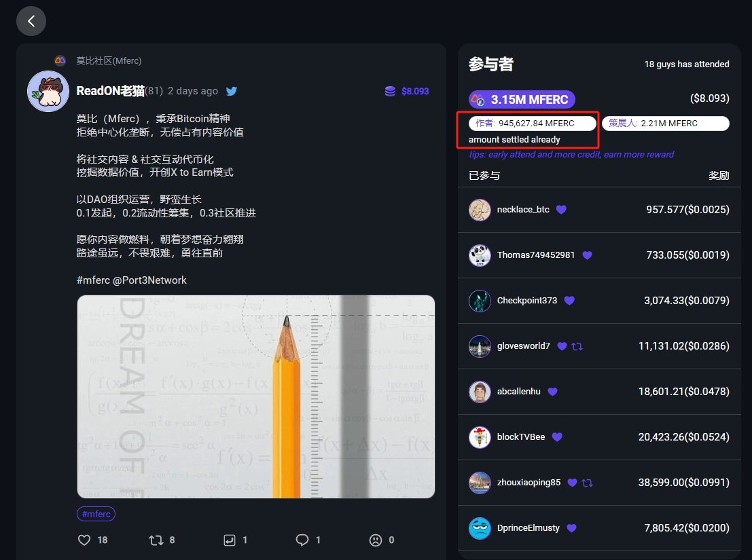Image resolution: width=752 pixels, height=560 pixels.
Task: Click the retweet icon next to zhouxiaoping85
Action: point(587,483)
